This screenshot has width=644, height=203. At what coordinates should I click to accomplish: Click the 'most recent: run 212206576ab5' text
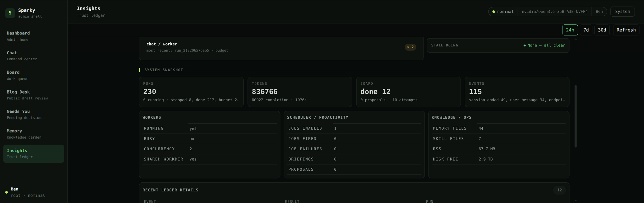click(178, 51)
